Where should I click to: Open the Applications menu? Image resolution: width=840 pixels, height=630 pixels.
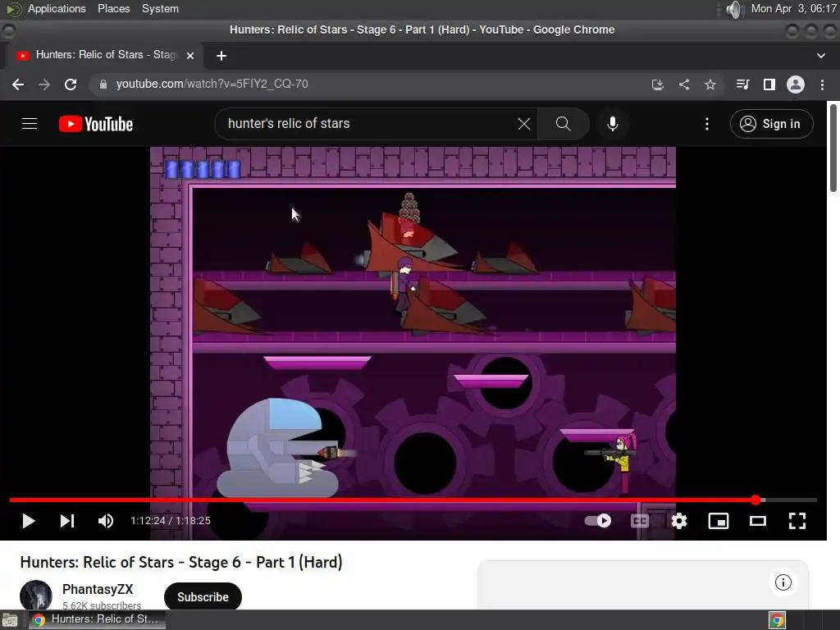click(x=57, y=8)
